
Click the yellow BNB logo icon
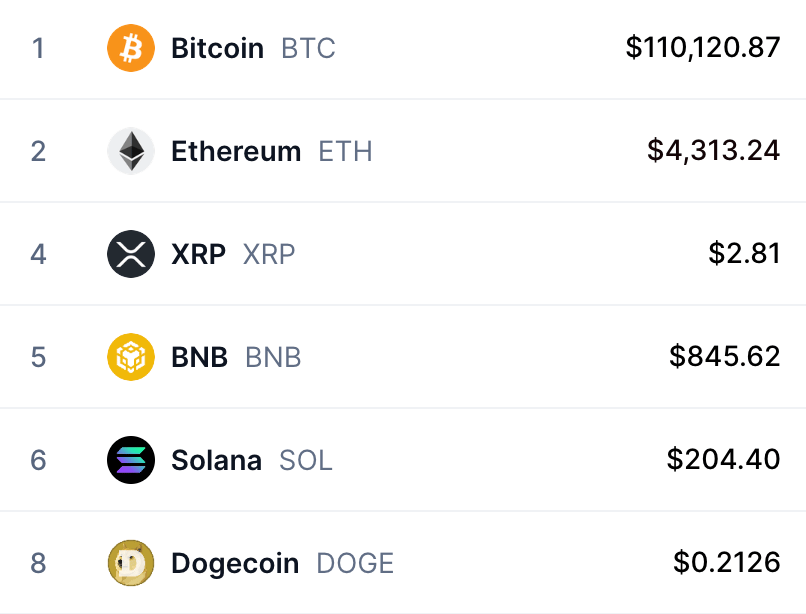131,357
